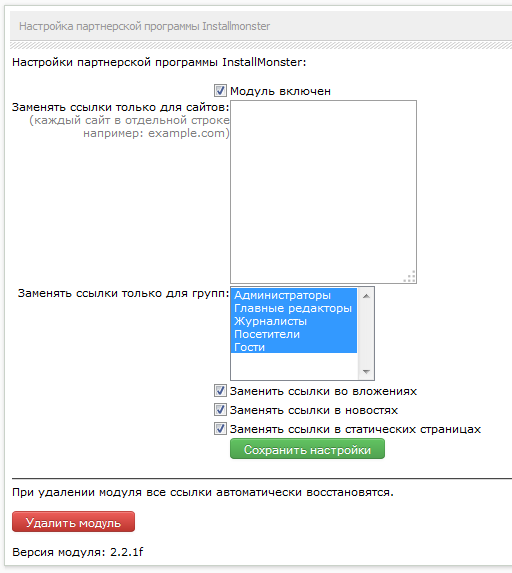Image resolution: width=512 pixels, height=573 pixels.
Task: Click the textarea resize grip corner
Action: pyautogui.click(x=410, y=277)
